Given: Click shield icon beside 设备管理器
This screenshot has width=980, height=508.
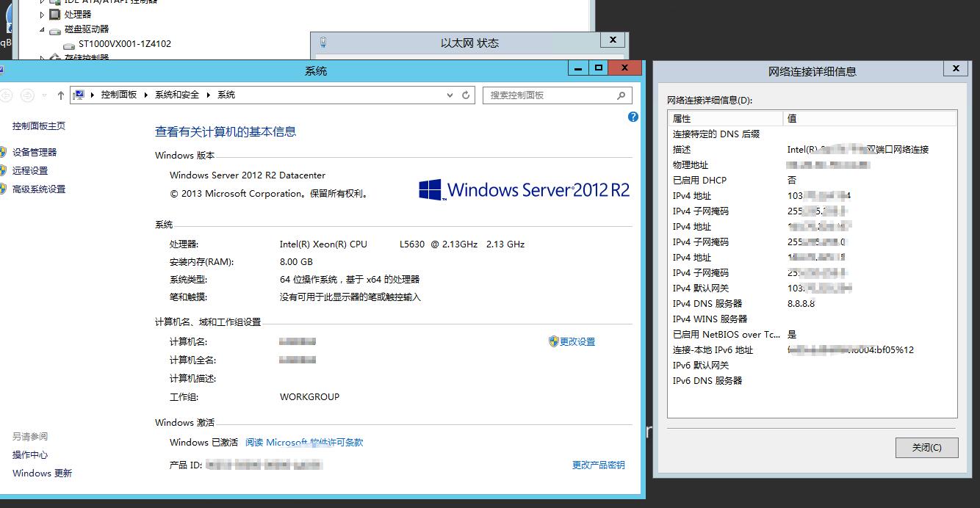Looking at the screenshot, I should 3,152.
